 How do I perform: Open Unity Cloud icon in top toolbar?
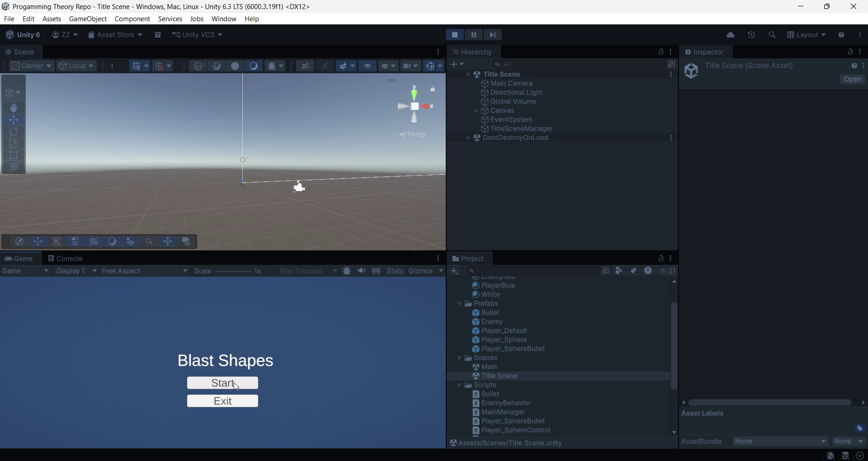click(731, 35)
